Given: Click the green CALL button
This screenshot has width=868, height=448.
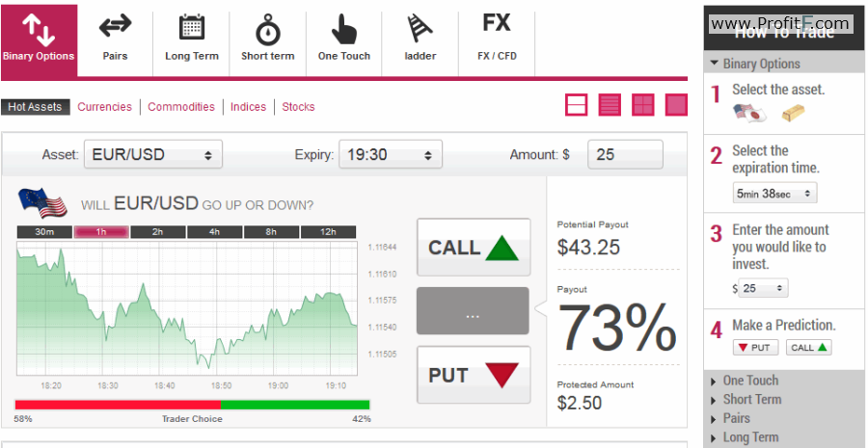Looking at the screenshot, I should (x=474, y=248).
